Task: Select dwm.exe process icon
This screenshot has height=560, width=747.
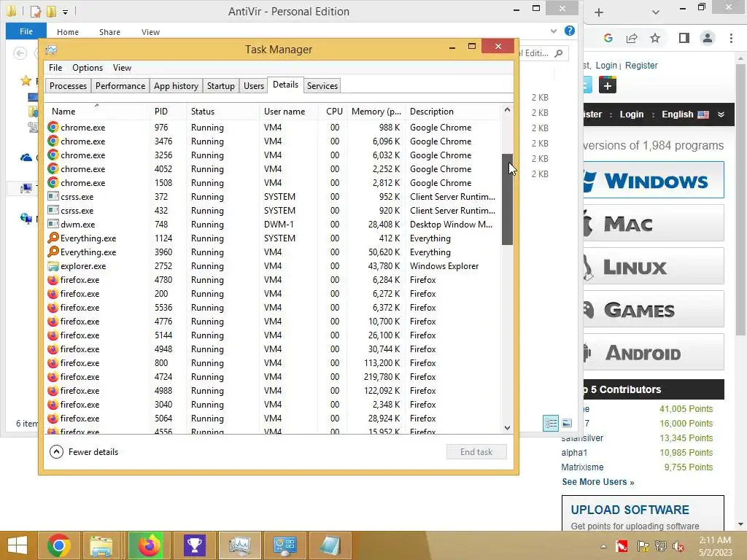Action: 53,225
